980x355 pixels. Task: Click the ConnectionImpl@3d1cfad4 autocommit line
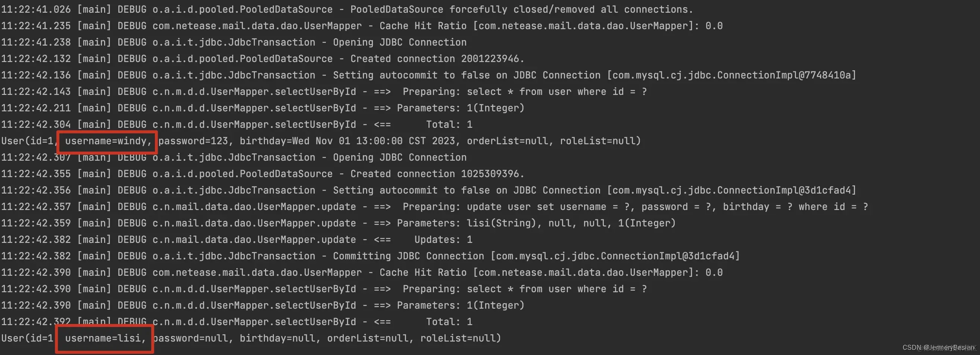point(429,191)
